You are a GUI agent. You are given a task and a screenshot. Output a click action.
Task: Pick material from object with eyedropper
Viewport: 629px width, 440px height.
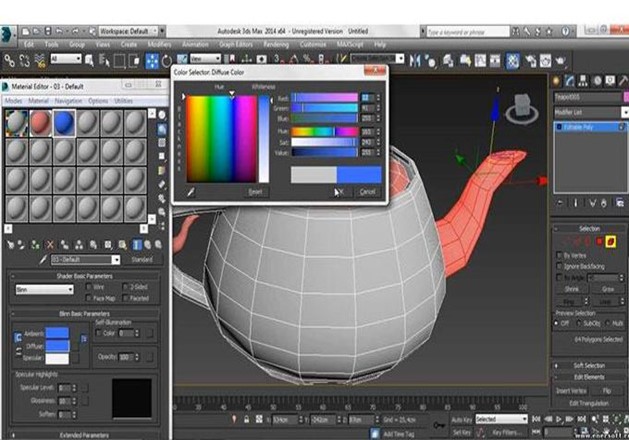42,260
